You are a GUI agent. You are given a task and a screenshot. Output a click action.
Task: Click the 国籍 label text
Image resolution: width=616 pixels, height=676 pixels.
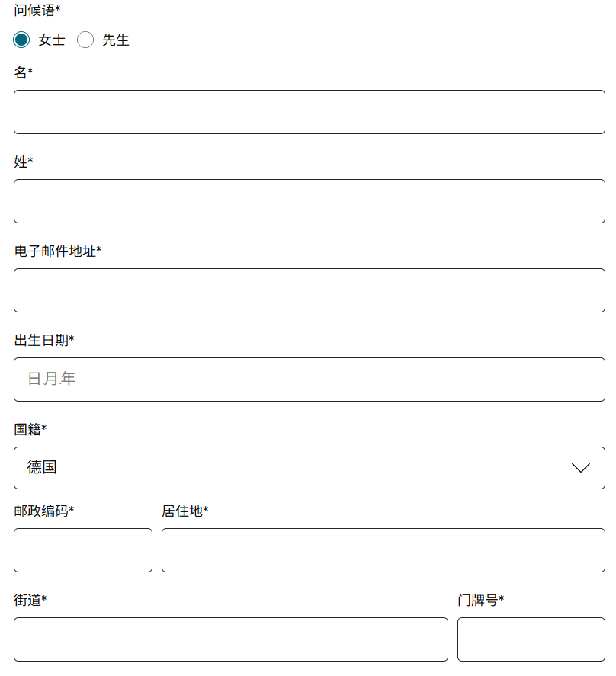[x=30, y=429]
